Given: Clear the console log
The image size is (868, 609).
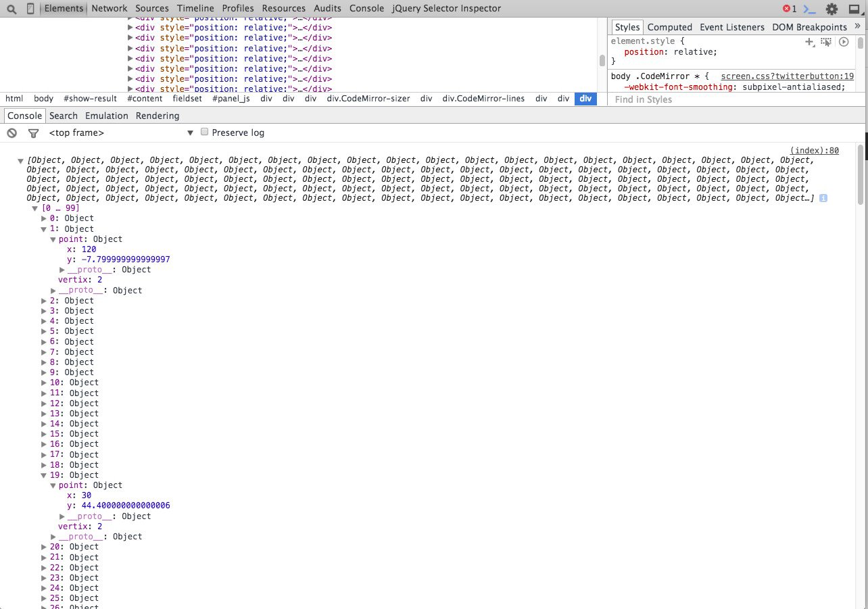Looking at the screenshot, I should 11,133.
